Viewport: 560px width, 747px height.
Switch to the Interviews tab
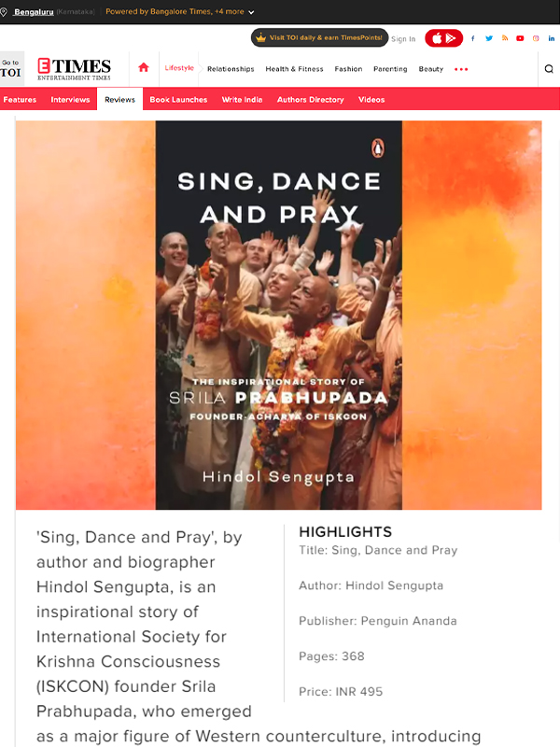[71, 100]
